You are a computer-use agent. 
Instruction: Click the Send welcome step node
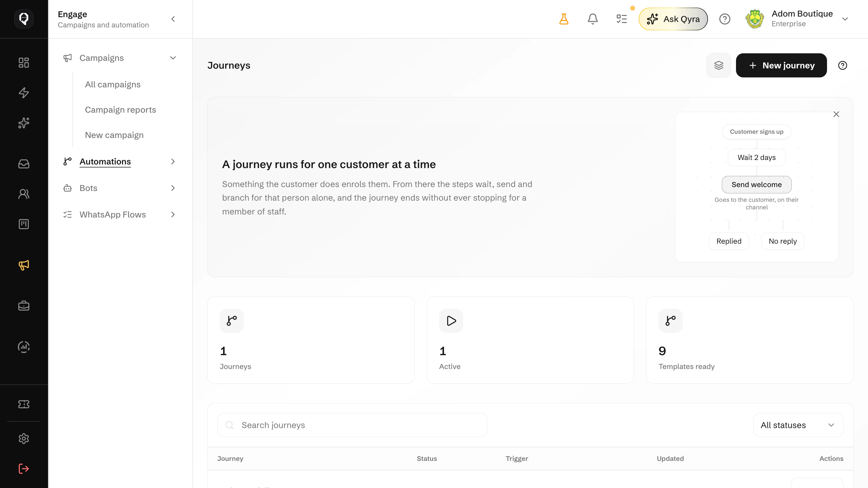[x=756, y=185]
